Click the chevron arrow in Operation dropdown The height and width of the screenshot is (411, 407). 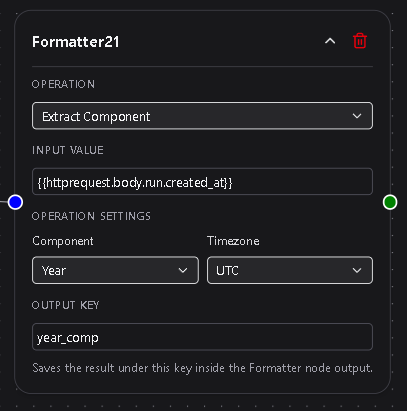[x=357, y=116]
